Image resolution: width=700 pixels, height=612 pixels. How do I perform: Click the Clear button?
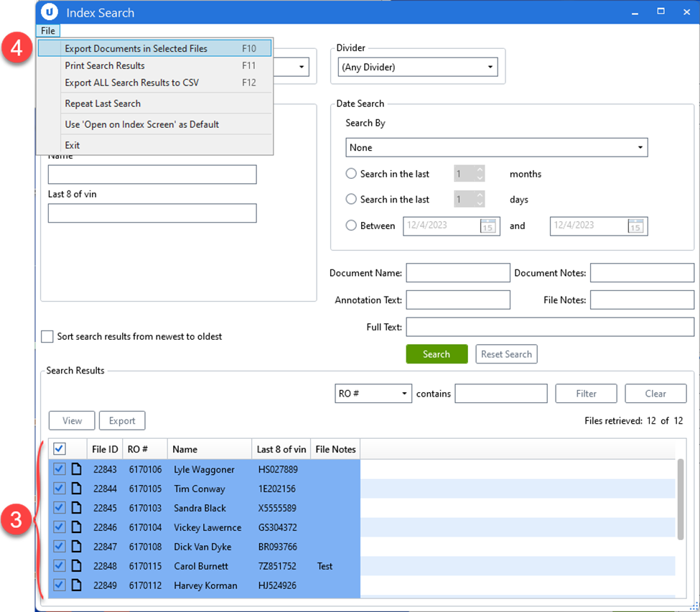pos(655,394)
